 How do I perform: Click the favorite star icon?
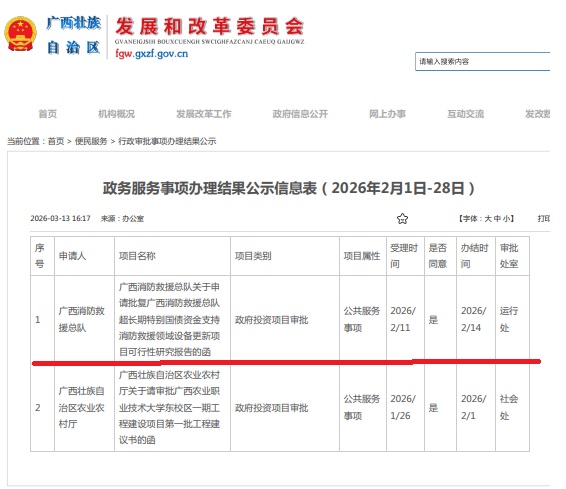point(402,219)
